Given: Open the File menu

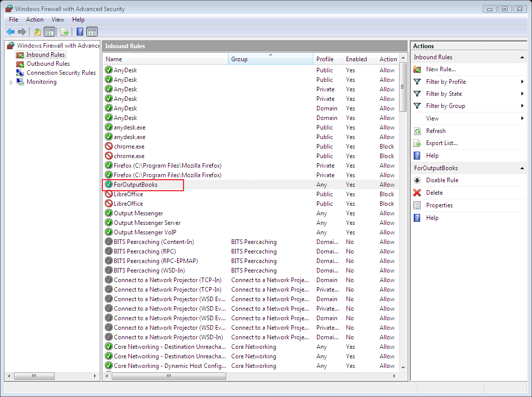Looking at the screenshot, I should pos(14,20).
